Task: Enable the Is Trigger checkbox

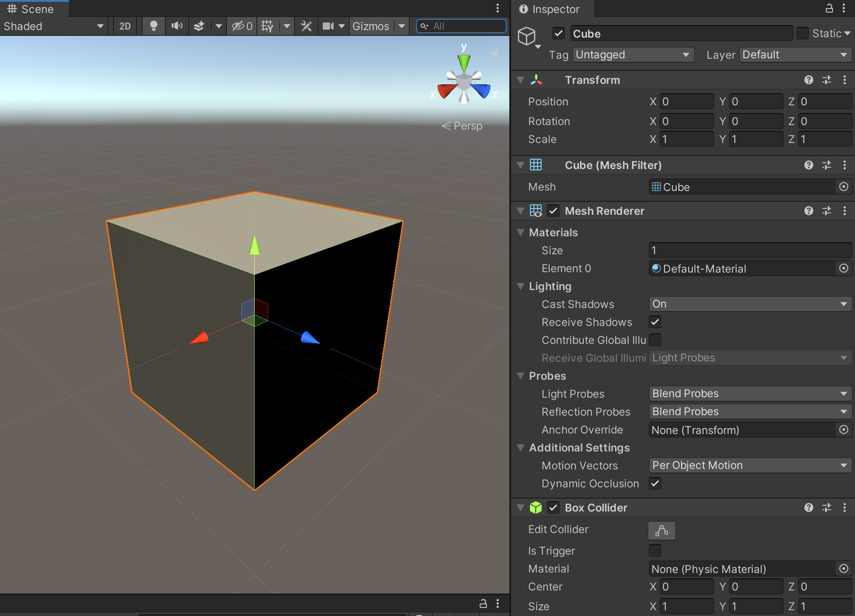Action: [x=655, y=551]
